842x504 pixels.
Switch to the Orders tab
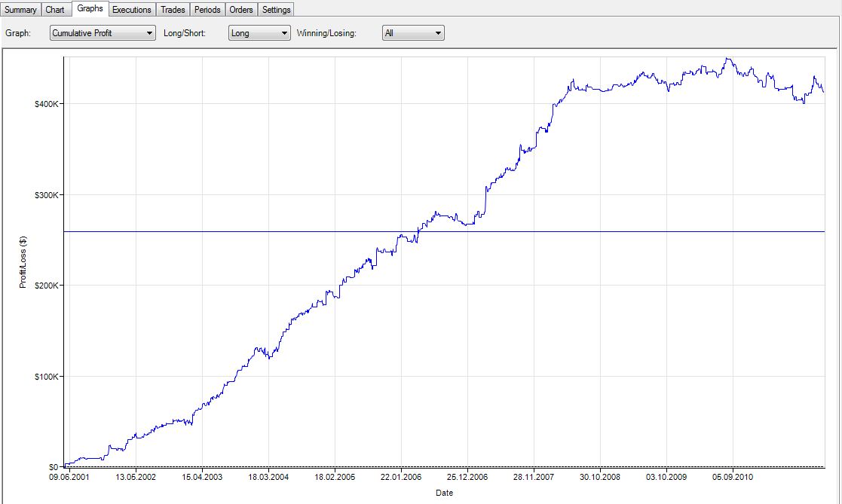click(241, 10)
